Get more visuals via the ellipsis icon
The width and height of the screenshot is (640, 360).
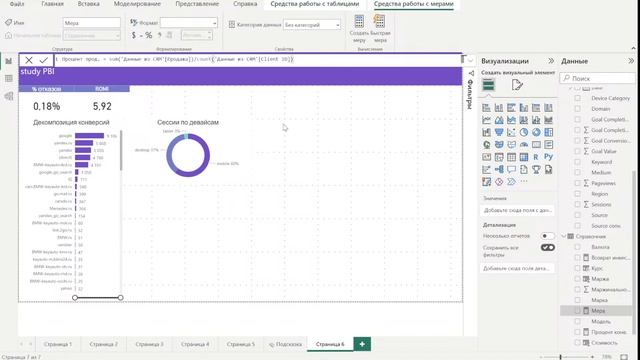(x=524, y=182)
